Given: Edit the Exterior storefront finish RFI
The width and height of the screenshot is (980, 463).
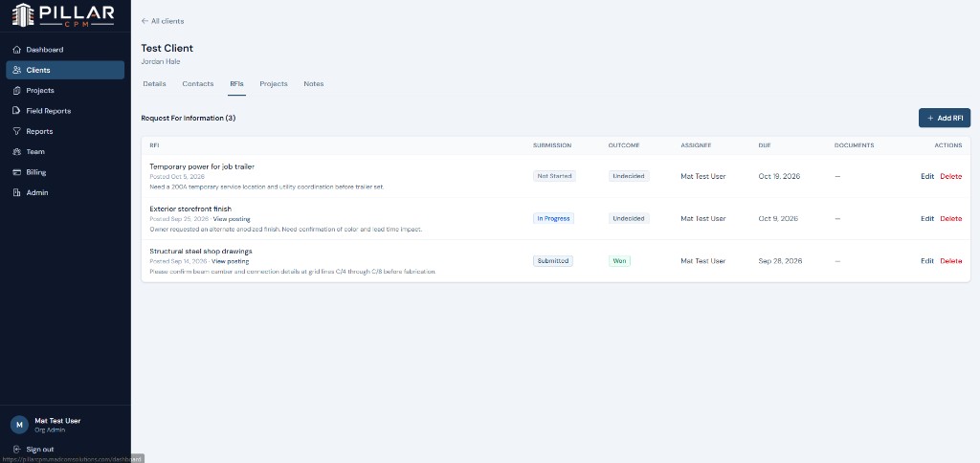Looking at the screenshot, I should (x=927, y=219).
